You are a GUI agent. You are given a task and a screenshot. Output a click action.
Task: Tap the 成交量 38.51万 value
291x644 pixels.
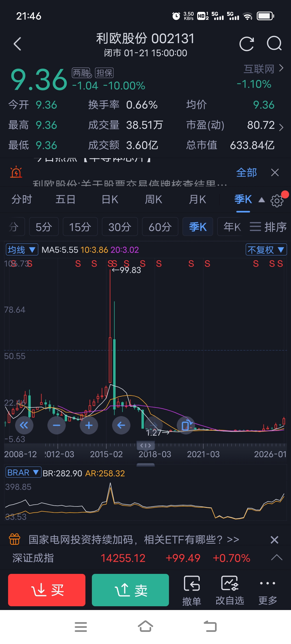145,125
